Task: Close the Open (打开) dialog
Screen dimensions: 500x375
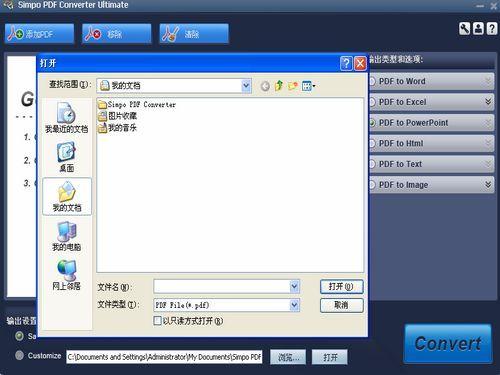Action: point(360,63)
